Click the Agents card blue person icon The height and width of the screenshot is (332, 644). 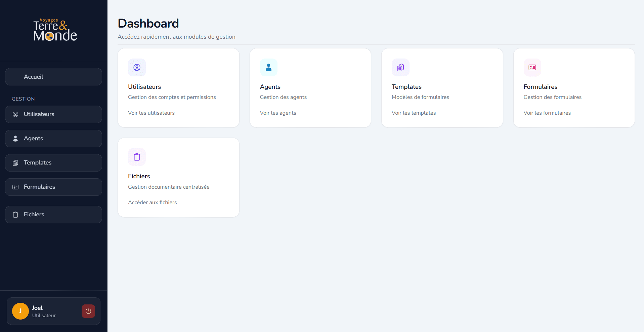[269, 68]
